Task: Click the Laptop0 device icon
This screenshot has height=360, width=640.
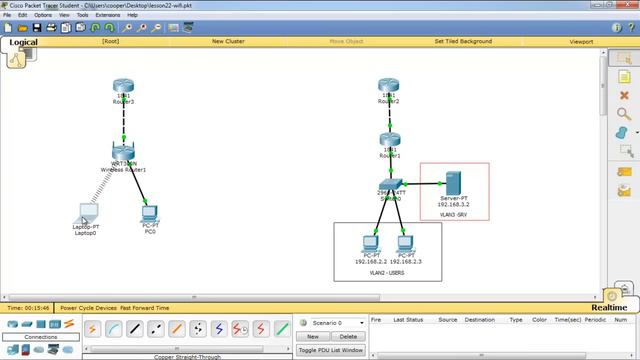Action: click(x=87, y=213)
